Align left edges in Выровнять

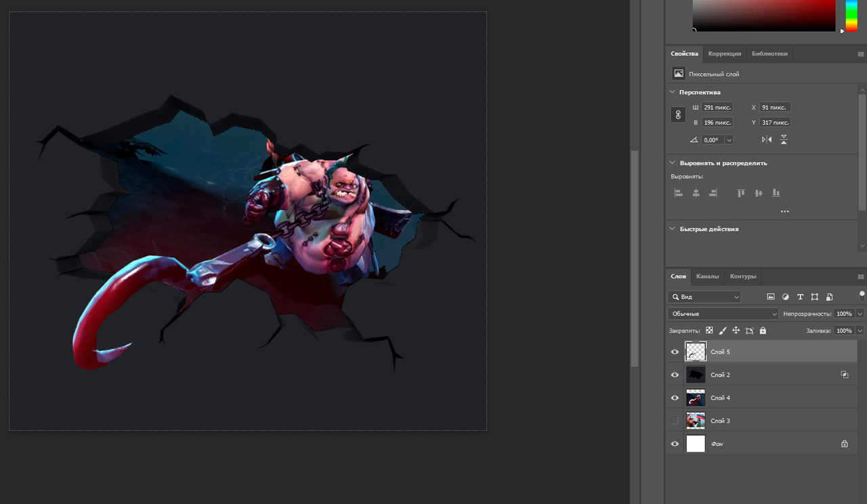click(679, 193)
